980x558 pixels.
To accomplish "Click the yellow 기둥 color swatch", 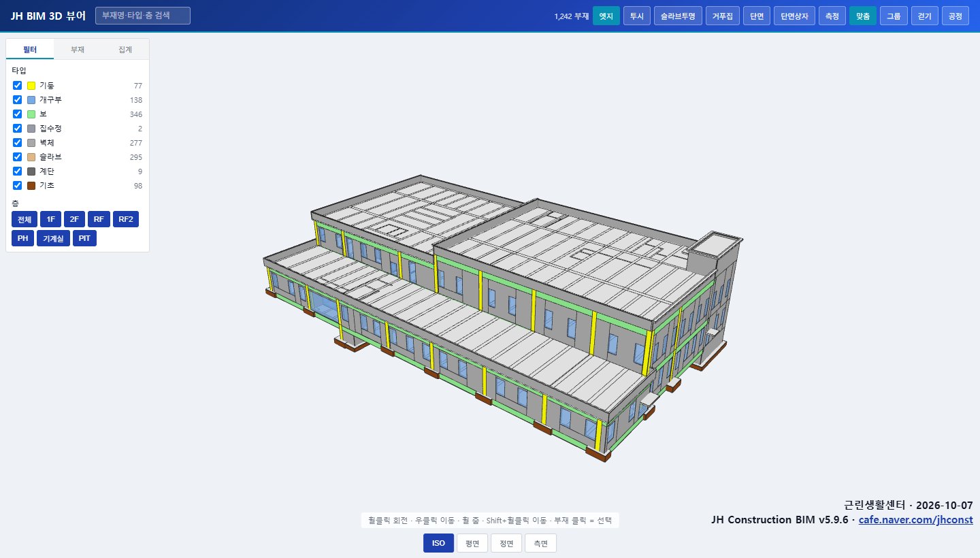I will pos(31,86).
